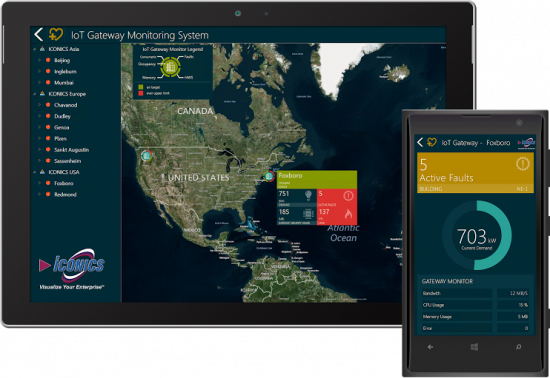Image resolution: width=550 pixels, height=378 pixels.
Task: Tap the alert icon on the Active Faults tile
Action: (x=522, y=164)
